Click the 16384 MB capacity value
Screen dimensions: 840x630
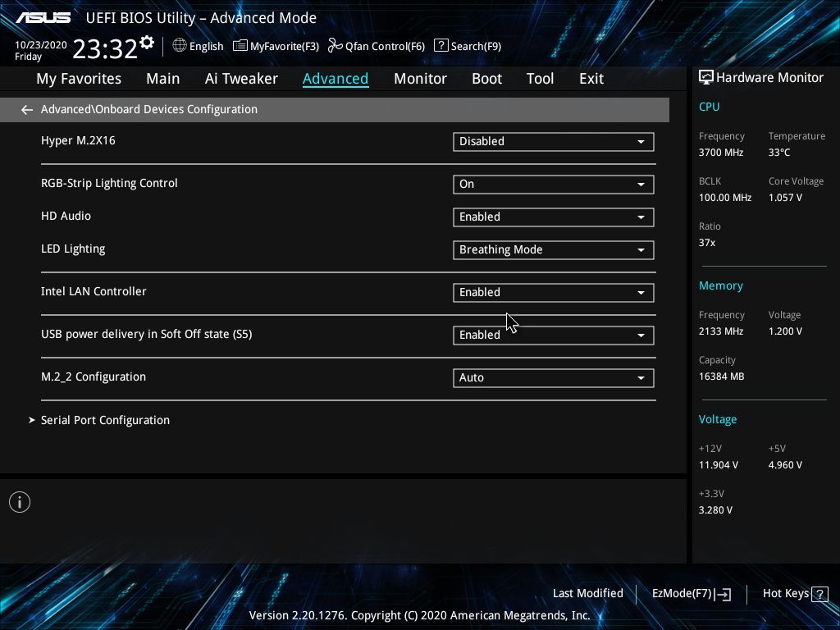[721, 377]
